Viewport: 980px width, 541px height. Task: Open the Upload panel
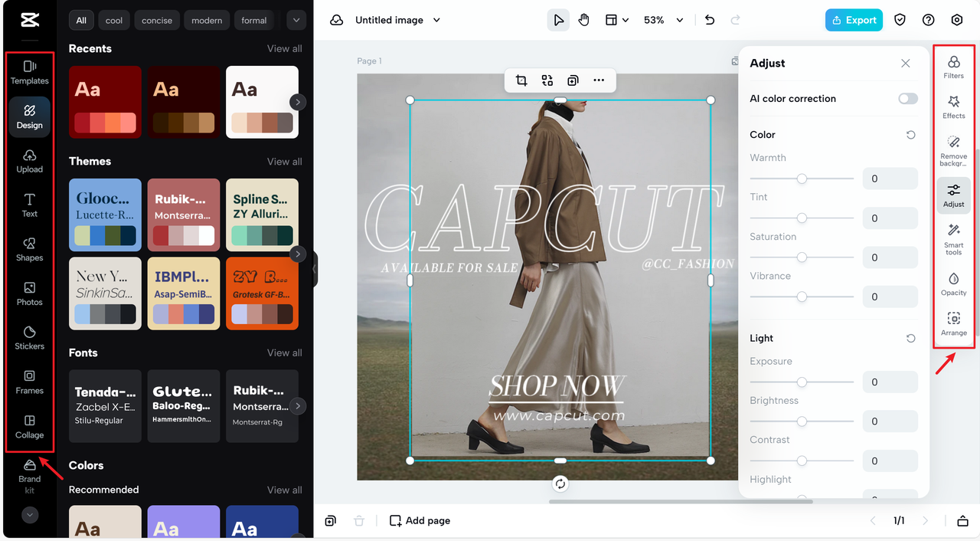[x=30, y=161]
